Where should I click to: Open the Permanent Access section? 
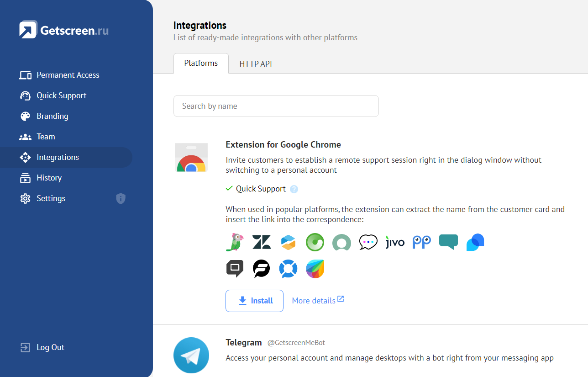[68, 75]
